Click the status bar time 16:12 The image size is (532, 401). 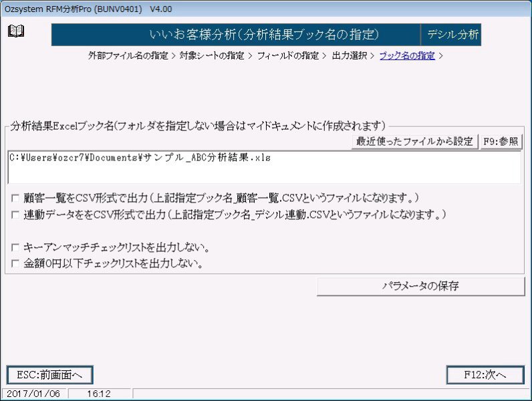click(99, 394)
